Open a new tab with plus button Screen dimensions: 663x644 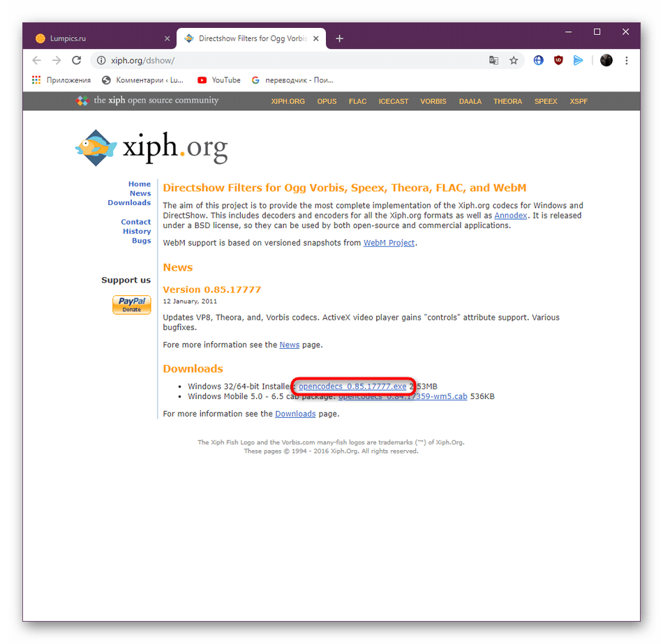coord(339,38)
